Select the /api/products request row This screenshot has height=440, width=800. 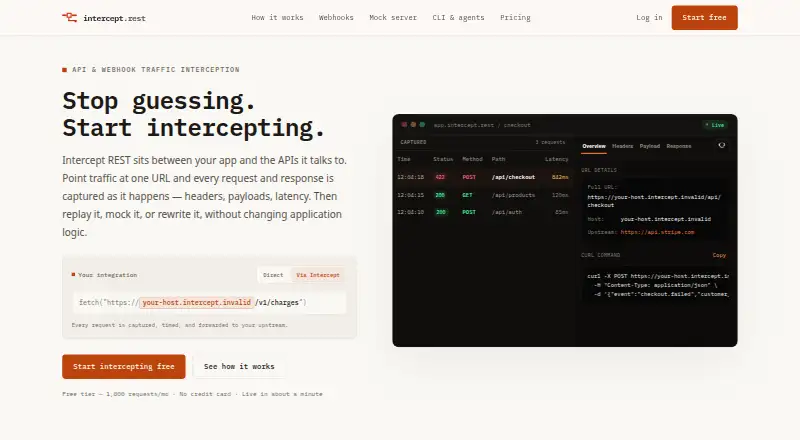[483, 195]
